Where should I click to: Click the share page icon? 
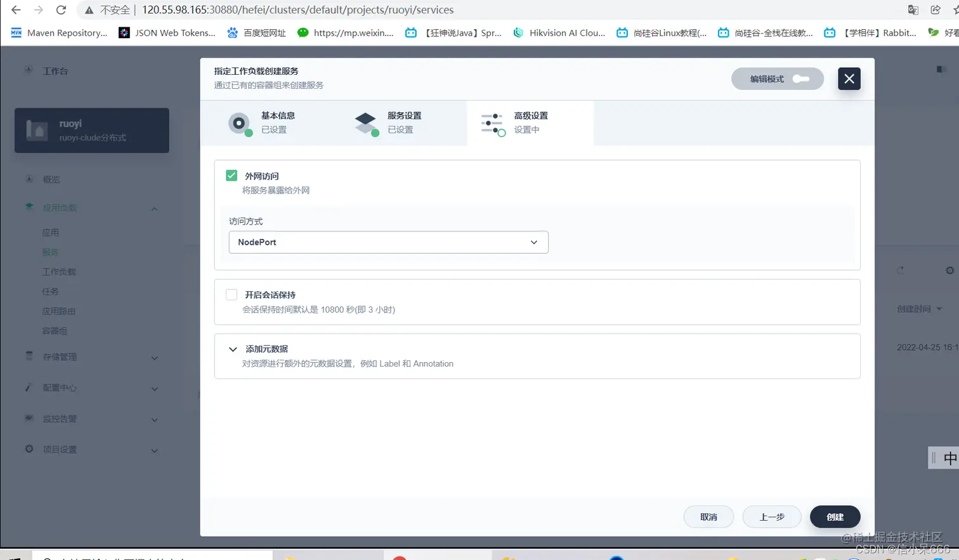936,10
